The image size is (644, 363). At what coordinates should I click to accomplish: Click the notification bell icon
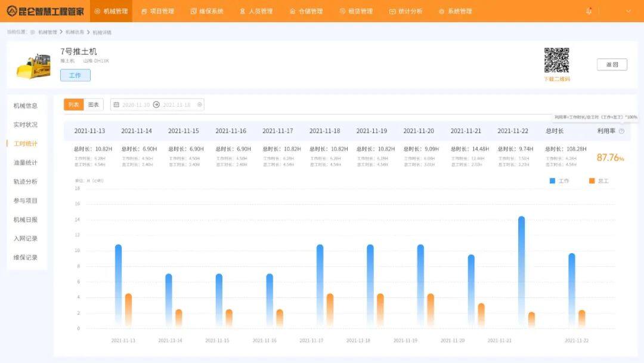(589, 11)
